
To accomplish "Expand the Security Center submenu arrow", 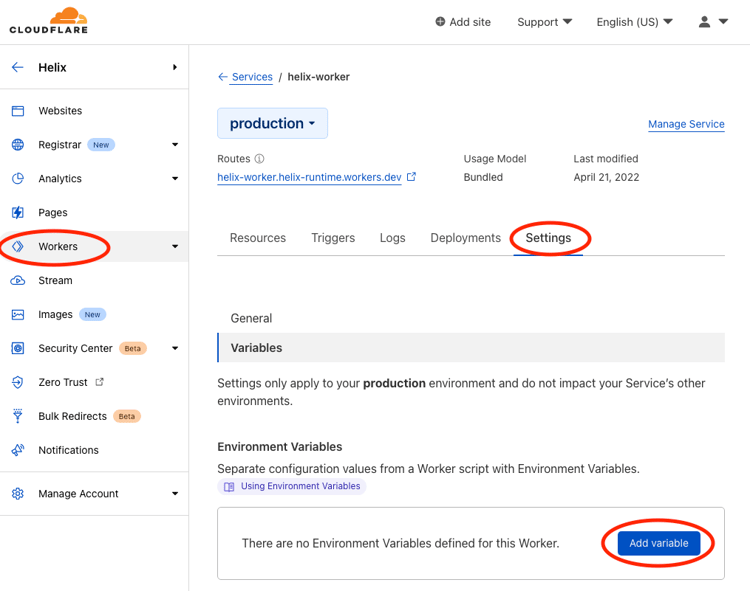I will [175, 348].
